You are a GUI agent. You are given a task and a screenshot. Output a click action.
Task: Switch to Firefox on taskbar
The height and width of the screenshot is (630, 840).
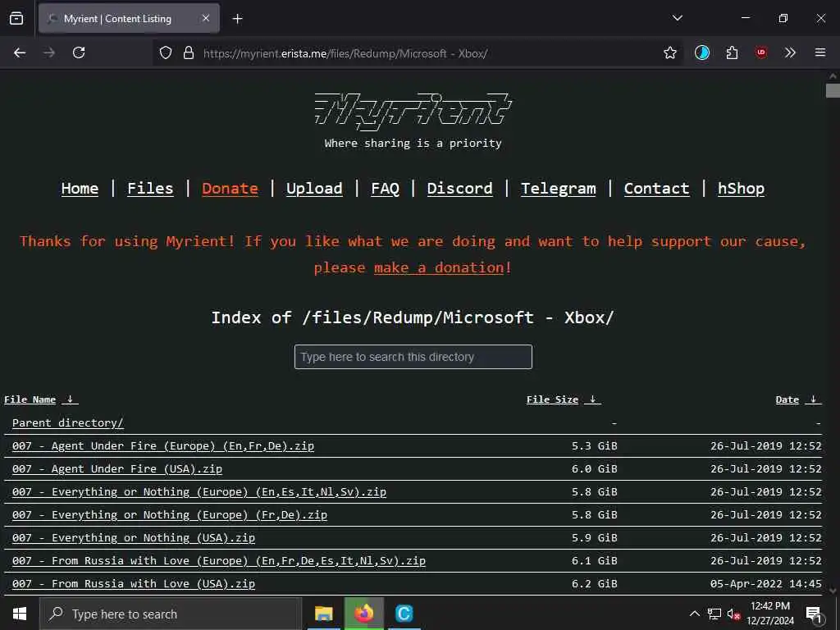[x=363, y=614]
